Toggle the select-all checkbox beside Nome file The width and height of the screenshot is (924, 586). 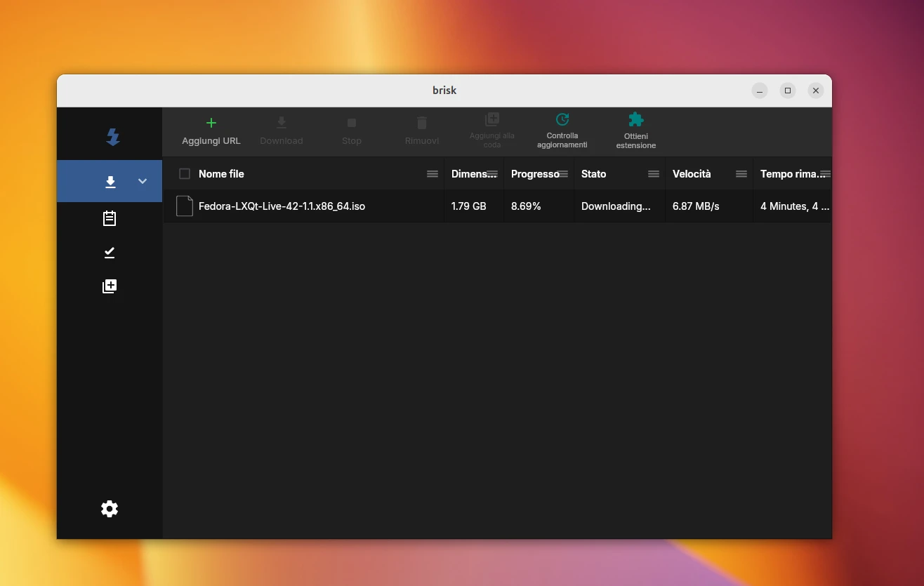(185, 174)
